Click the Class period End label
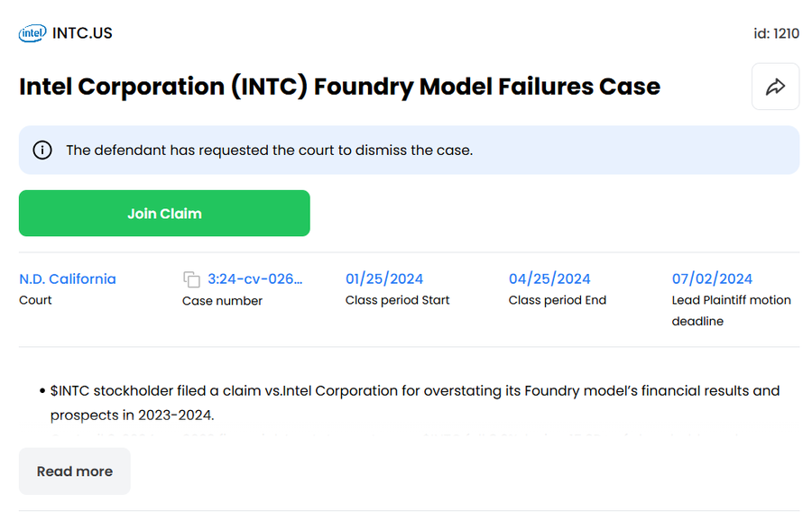812x521 pixels. point(558,300)
